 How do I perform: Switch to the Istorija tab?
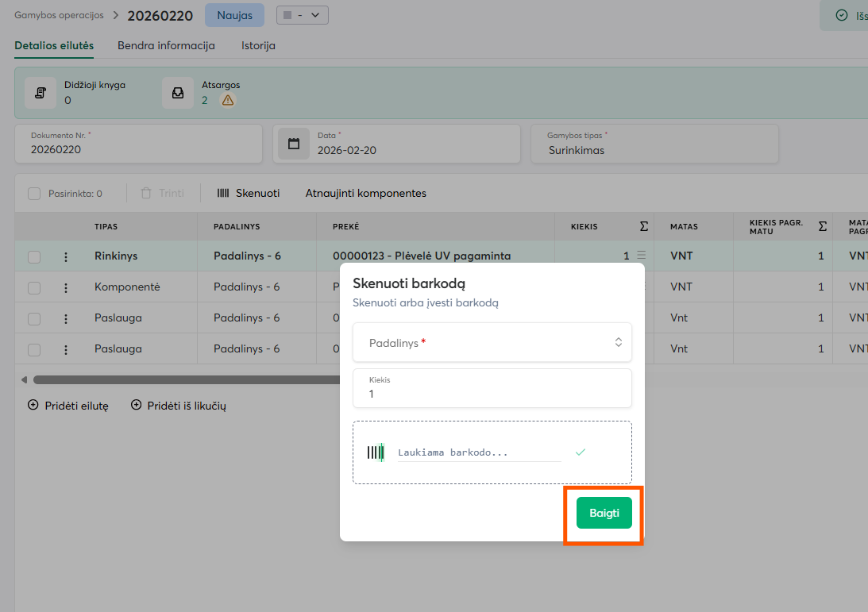pos(258,46)
